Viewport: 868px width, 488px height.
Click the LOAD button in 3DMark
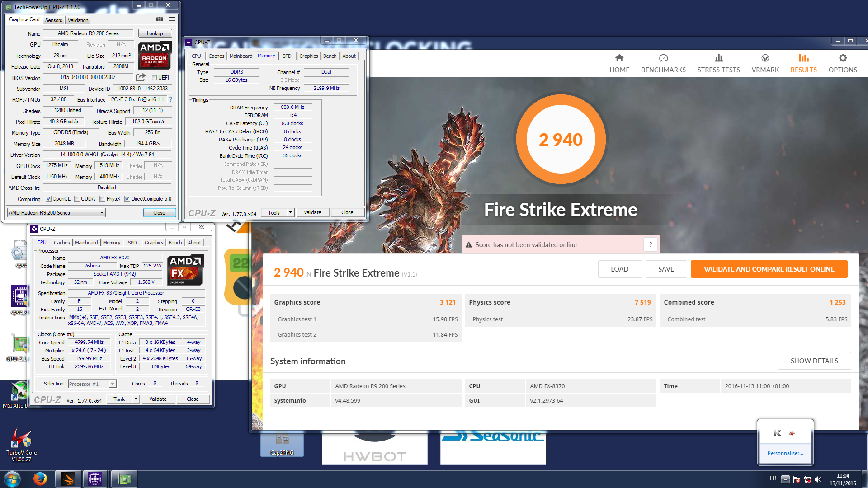(619, 269)
